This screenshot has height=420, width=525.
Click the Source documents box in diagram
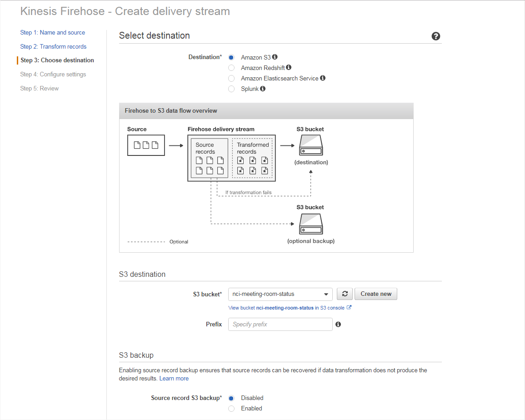146,145
